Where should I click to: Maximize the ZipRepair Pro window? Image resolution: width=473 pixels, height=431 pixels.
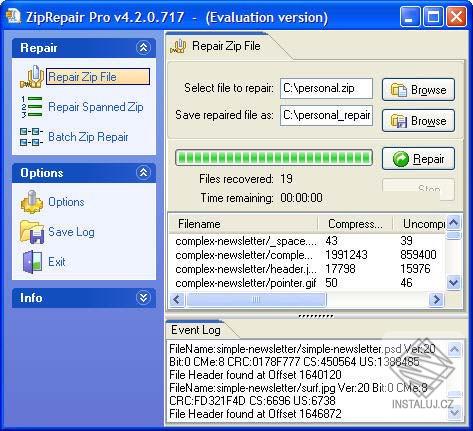[433, 17]
